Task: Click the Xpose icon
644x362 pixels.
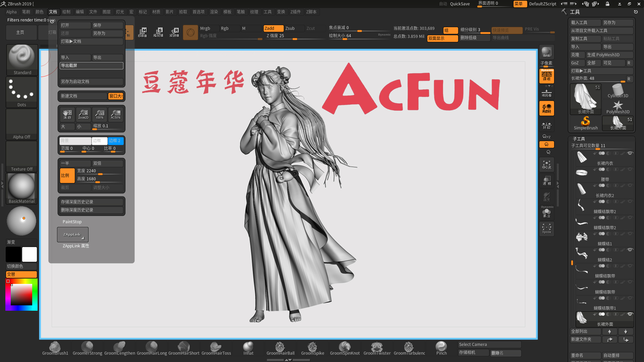Action: pyautogui.click(x=546, y=229)
